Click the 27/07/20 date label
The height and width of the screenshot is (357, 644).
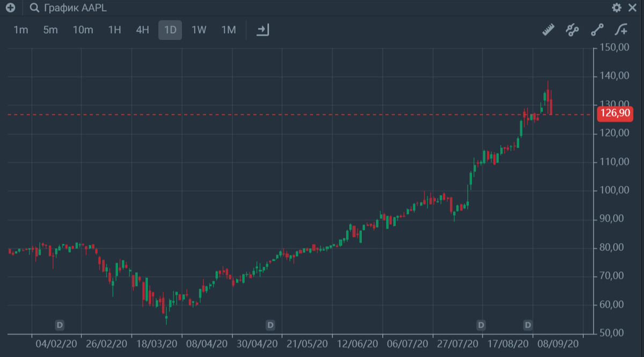[x=457, y=343]
